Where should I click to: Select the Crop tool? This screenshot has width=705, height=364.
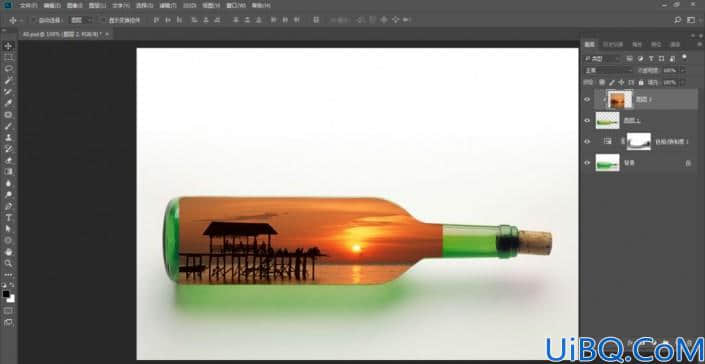[x=8, y=92]
